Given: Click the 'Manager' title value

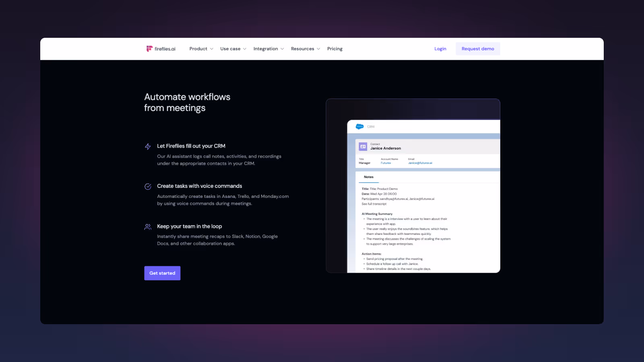Looking at the screenshot, I should 365,163.
